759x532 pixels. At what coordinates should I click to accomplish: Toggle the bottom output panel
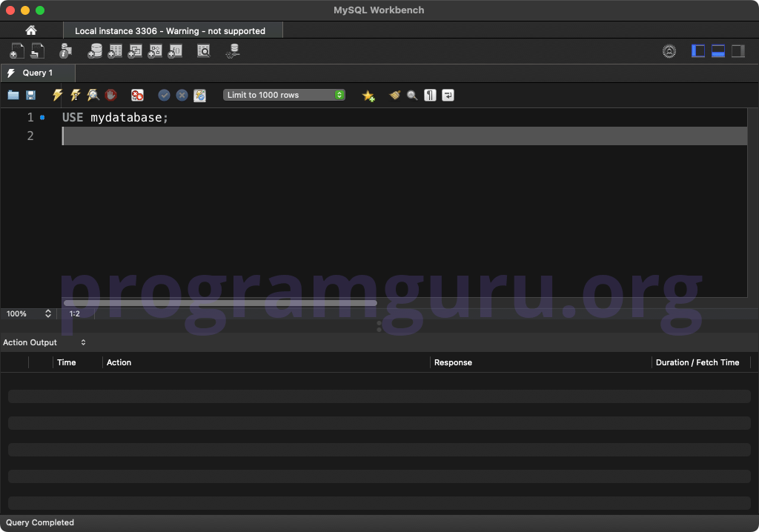coord(717,51)
